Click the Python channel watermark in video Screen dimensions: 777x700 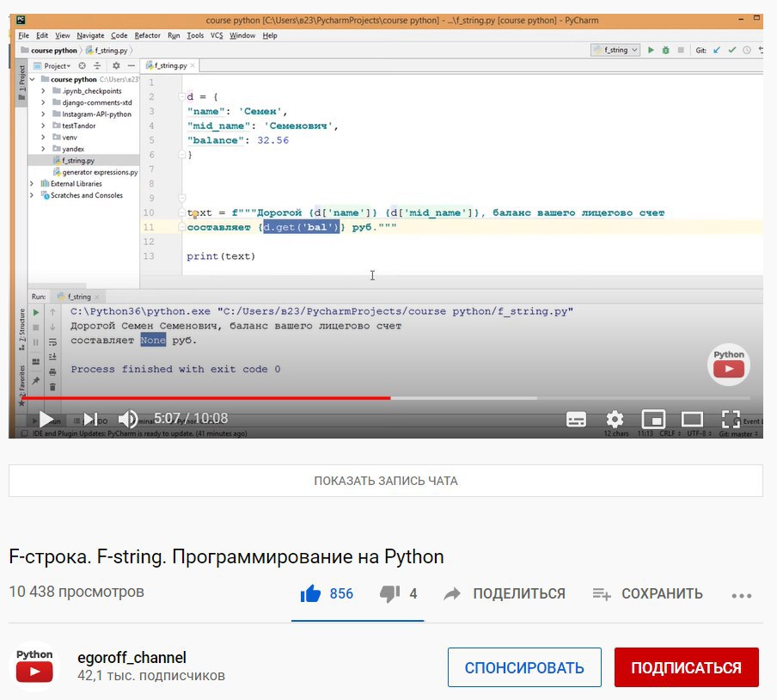click(x=729, y=365)
